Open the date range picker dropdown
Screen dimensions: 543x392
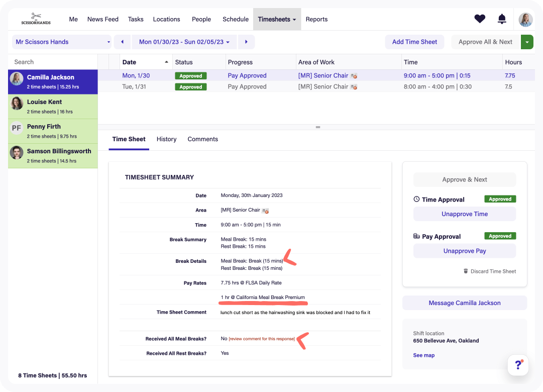tap(184, 42)
